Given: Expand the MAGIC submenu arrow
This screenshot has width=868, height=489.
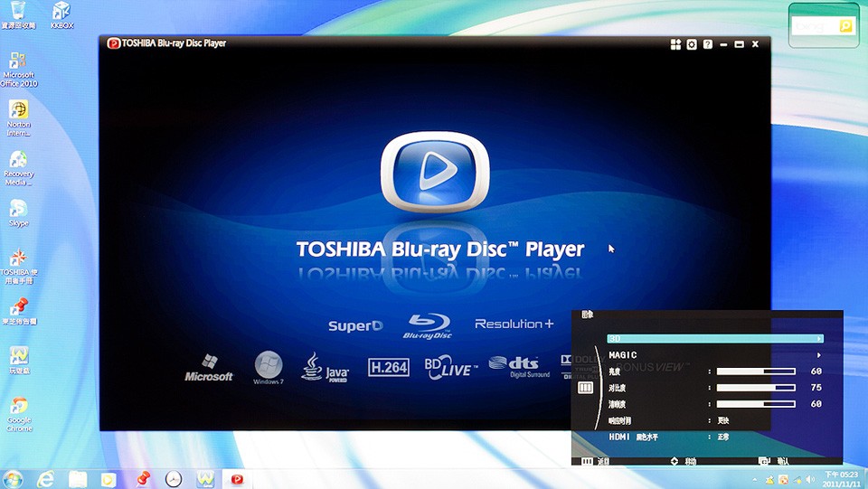Looking at the screenshot, I should coord(819,355).
